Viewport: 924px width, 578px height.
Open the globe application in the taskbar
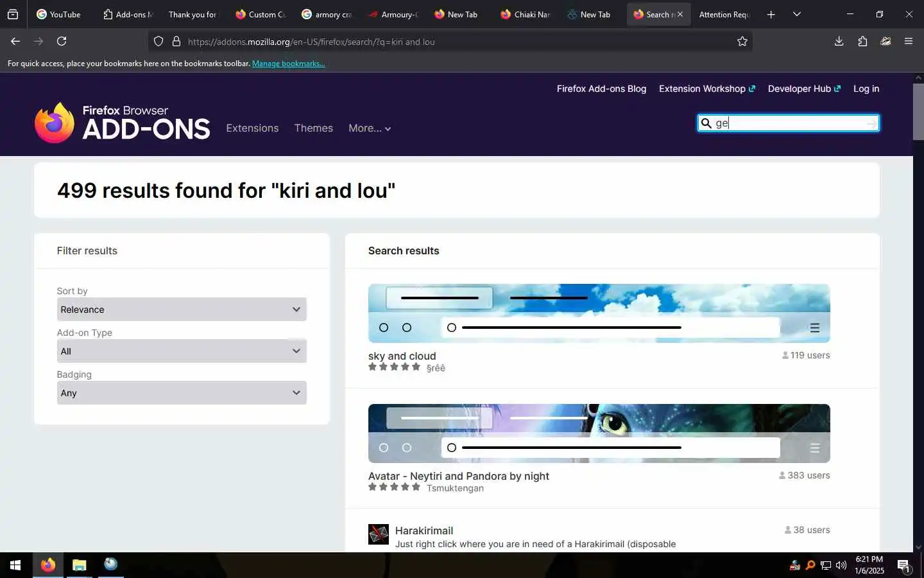(x=111, y=565)
